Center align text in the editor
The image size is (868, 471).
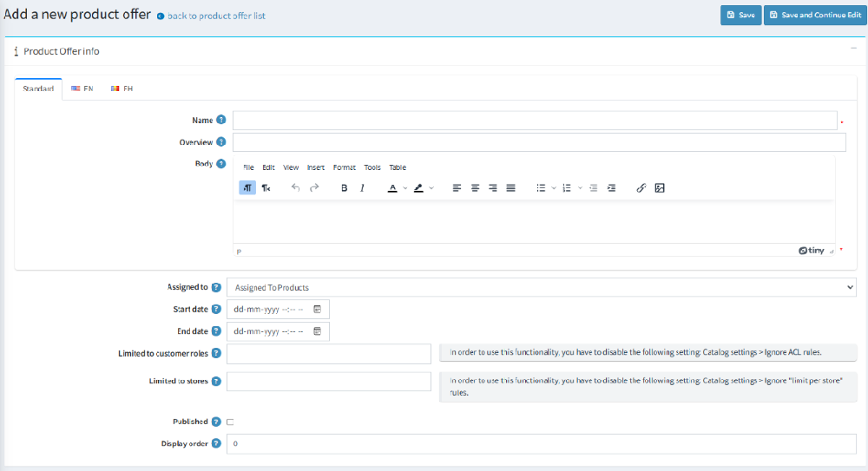(475, 187)
